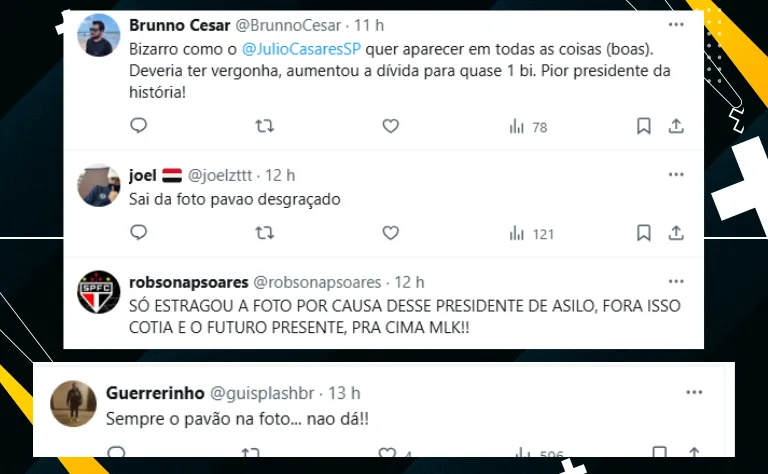Retweet joel's pavao post
The image size is (768, 474).
(x=265, y=233)
